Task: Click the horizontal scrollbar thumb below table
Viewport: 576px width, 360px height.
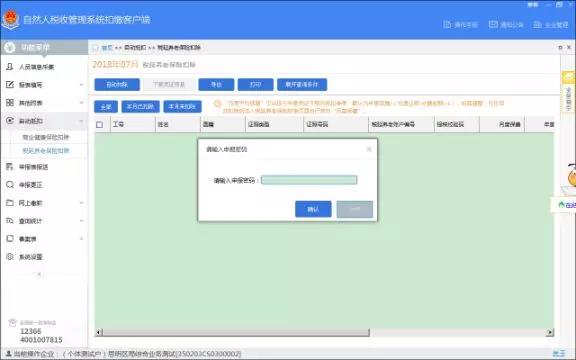Action: click(236, 332)
